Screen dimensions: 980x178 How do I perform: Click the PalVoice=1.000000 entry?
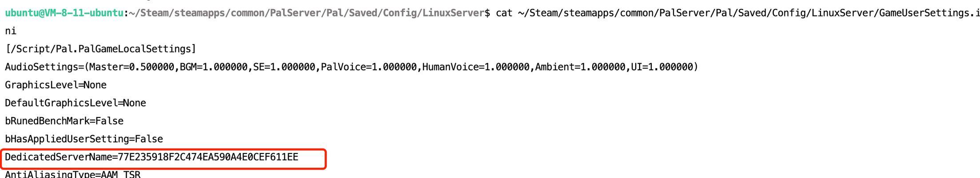pos(369,67)
